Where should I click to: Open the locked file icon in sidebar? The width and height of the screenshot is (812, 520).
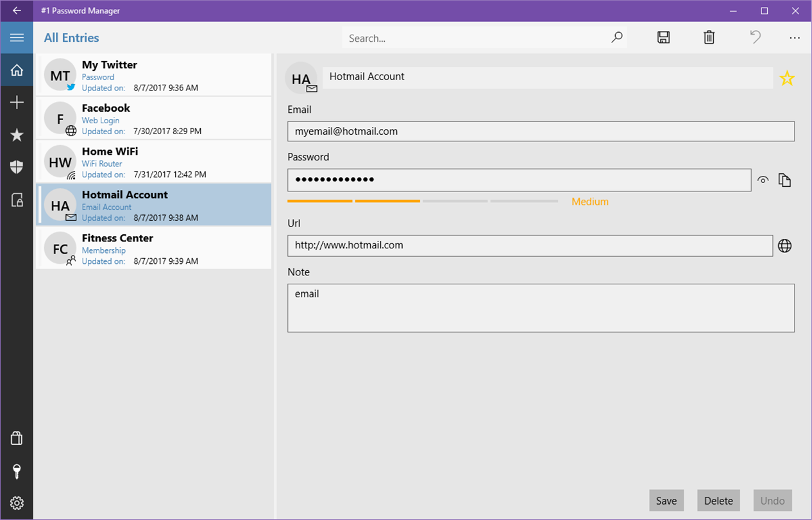[17, 200]
